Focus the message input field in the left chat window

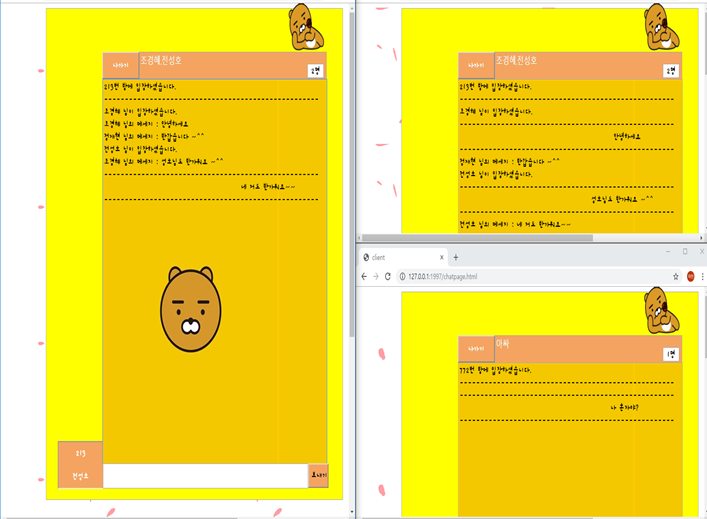(x=206, y=476)
